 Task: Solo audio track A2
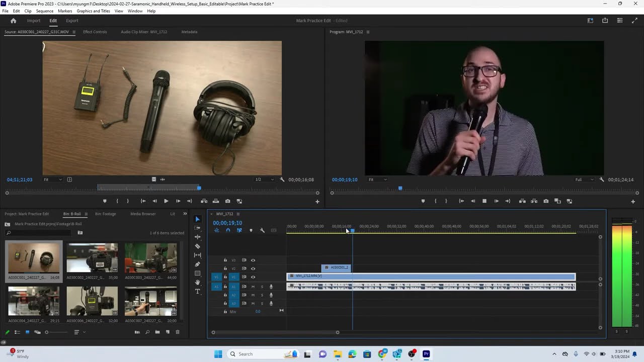click(x=262, y=295)
